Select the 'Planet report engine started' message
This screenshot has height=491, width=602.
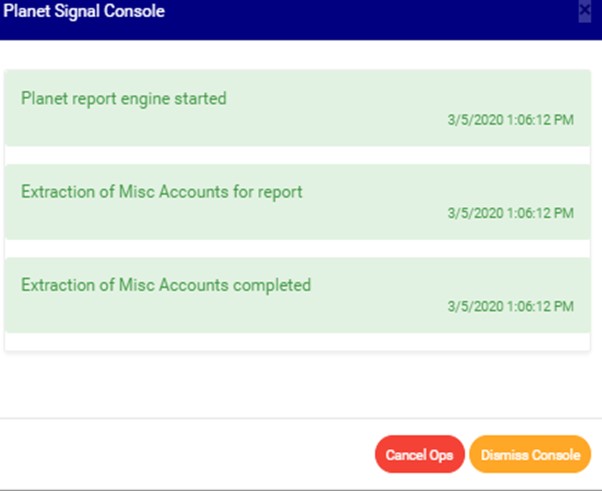click(124, 99)
